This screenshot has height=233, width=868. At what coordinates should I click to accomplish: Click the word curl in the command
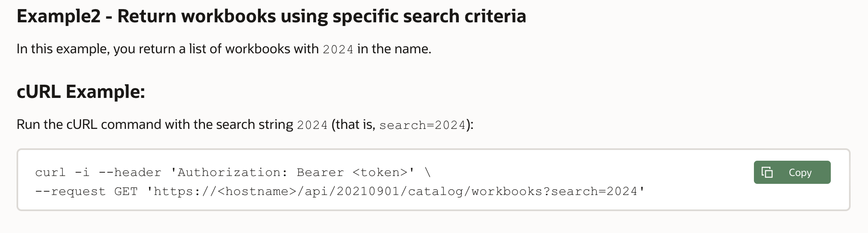50,172
